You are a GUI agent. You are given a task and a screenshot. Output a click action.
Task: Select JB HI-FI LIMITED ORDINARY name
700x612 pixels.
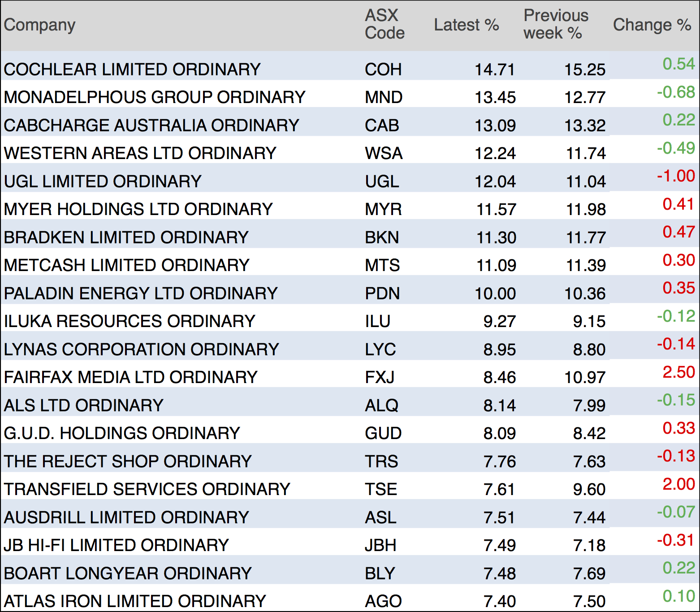pyautogui.click(x=116, y=545)
